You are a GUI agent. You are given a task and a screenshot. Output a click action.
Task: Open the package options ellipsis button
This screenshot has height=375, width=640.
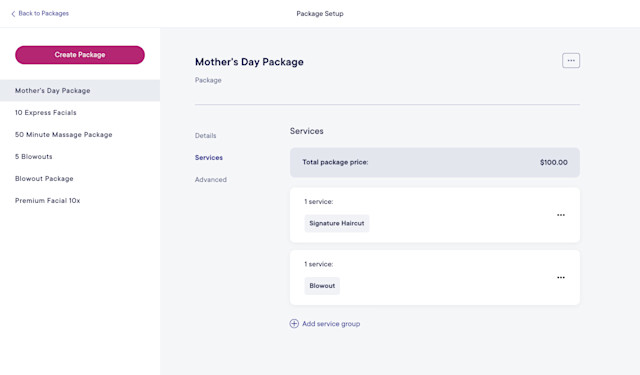pyautogui.click(x=571, y=60)
